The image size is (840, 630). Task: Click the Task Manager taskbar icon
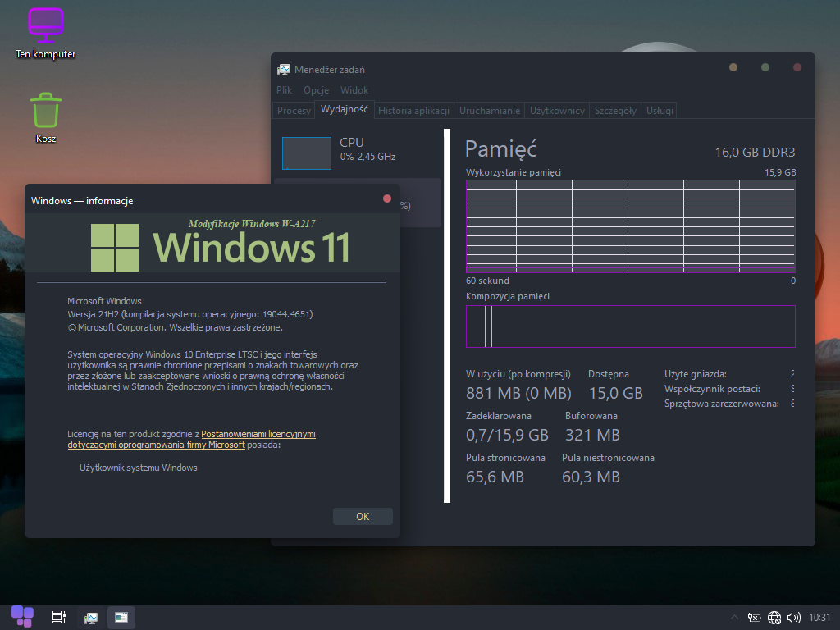pyautogui.click(x=91, y=618)
